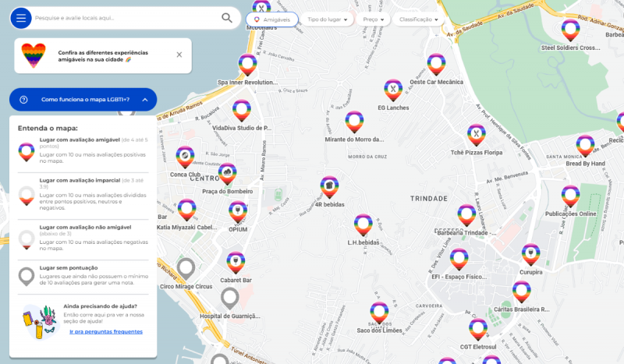The image size is (624, 364).
Task: Select gray Hospital de Guarniça pin
Action: tap(229, 299)
